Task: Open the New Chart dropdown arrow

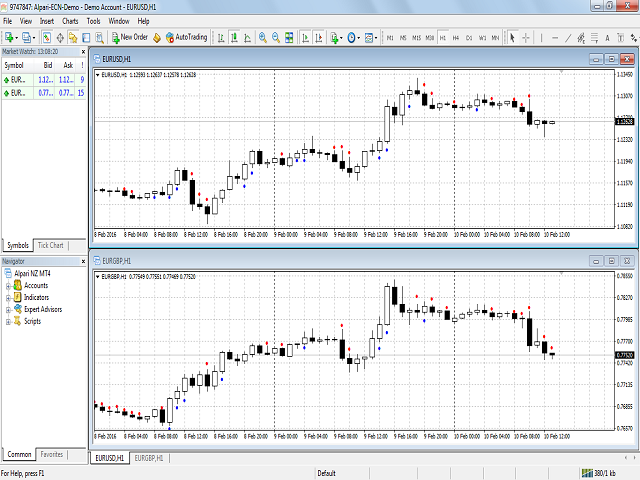Action: (16, 38)
